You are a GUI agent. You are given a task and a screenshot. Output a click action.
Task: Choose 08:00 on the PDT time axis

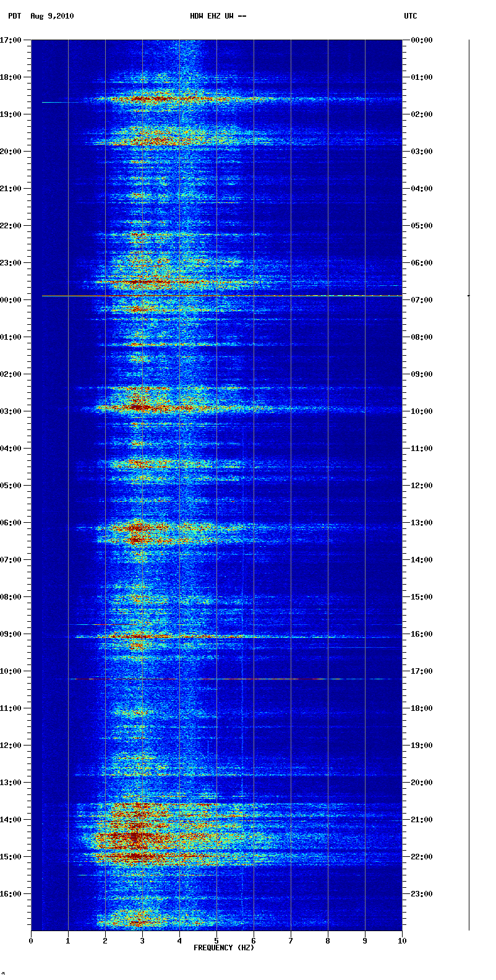click(11, 597)
